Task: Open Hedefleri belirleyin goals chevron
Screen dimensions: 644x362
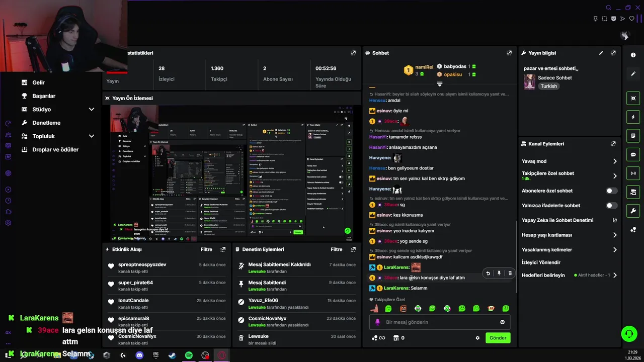Action: [x=614, y=275]
